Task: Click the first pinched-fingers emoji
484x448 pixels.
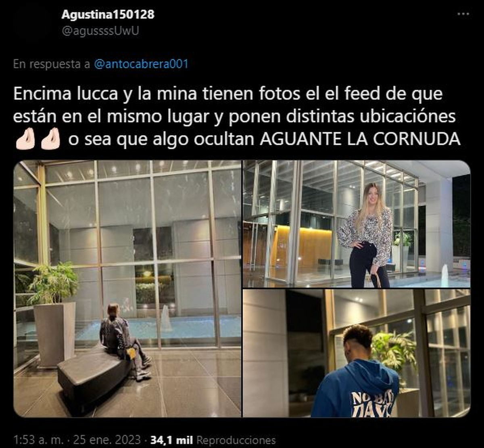Action: click(25, 139)
